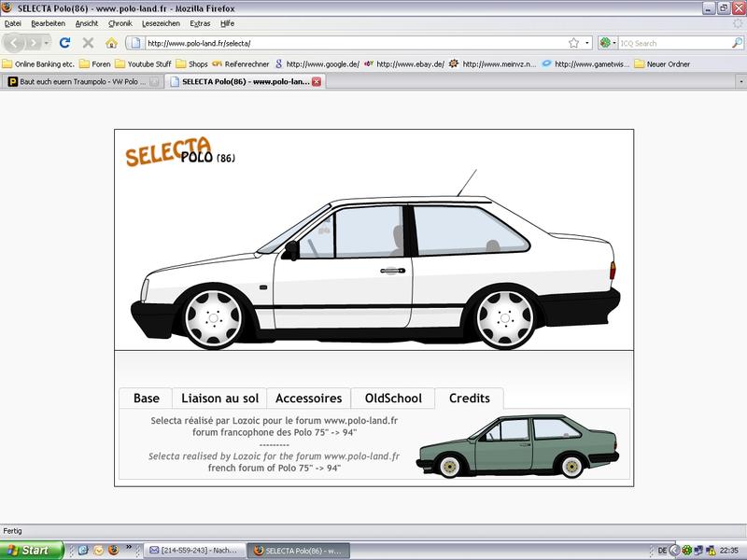Restore down the Firefox window
This screenshot has width=747, height=560.
click(725, 8)
